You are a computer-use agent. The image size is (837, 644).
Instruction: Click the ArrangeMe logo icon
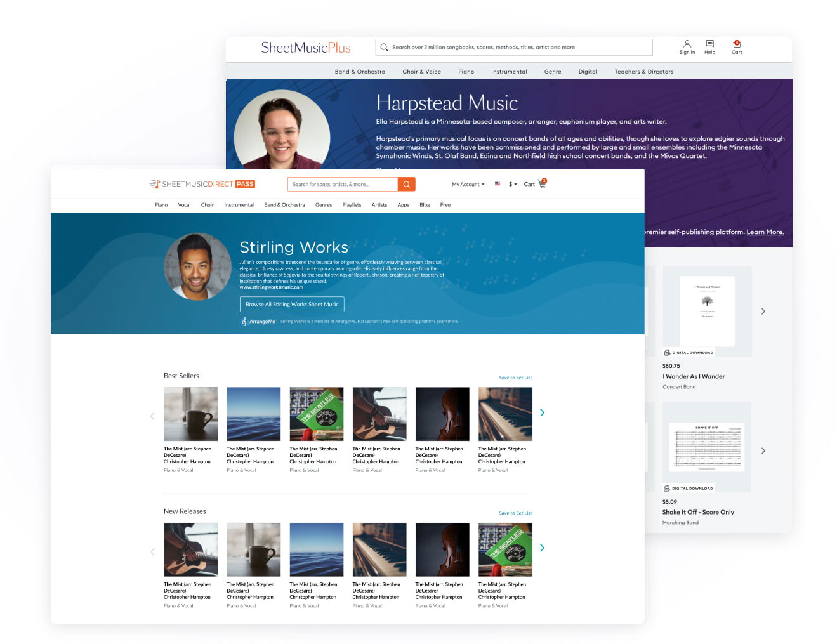(243, 321)
